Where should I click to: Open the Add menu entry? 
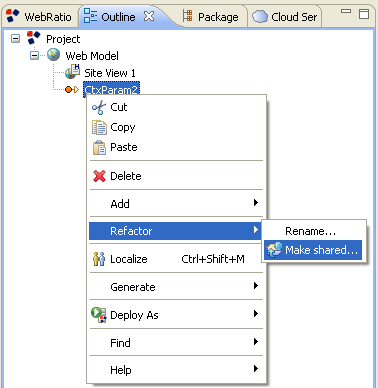pos(176,204)
